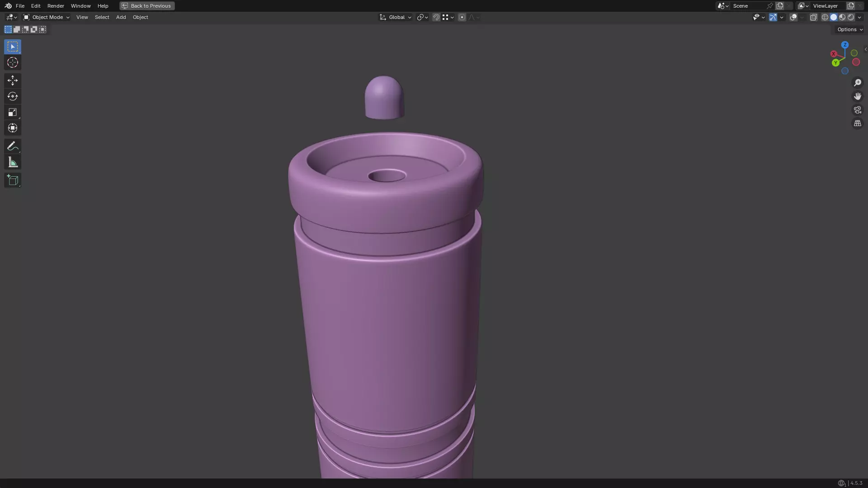Switch perspective/orthographic with the grid icon
This screenshot has width=868, height=488.
pyautogui.click(x=858, y=123)
